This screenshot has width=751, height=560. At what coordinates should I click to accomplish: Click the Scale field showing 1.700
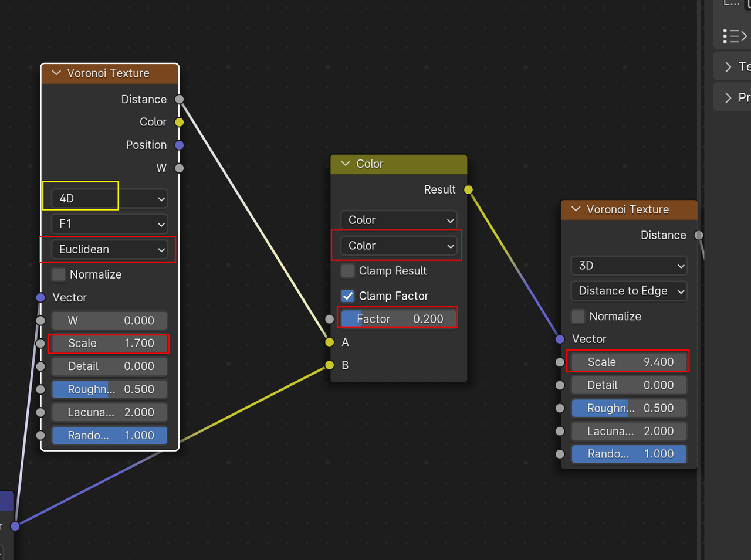coord(110,343)
